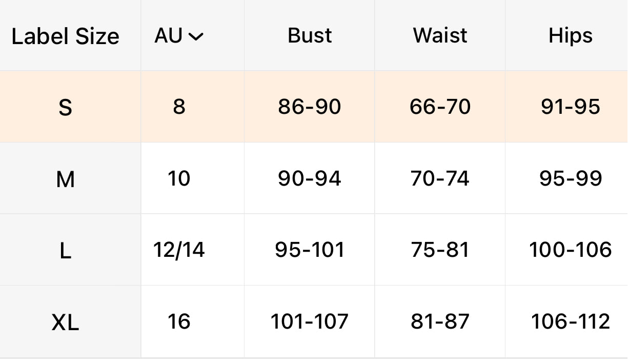Select the L label size row
The image size is (628, 364).
[65, 251]
